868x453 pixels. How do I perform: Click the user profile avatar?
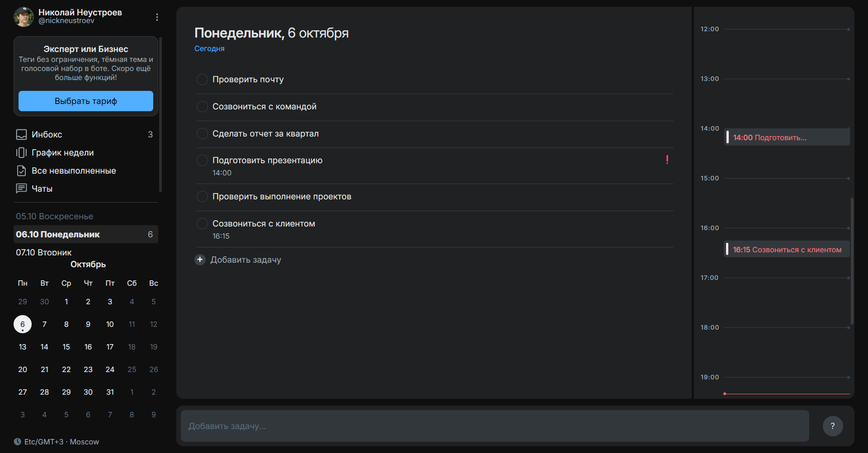point(24,17)
